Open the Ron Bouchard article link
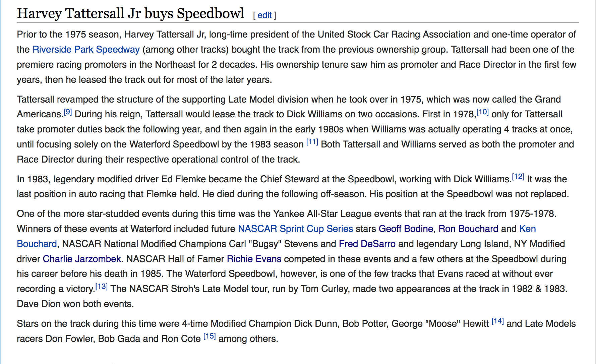 click(469, 229)
